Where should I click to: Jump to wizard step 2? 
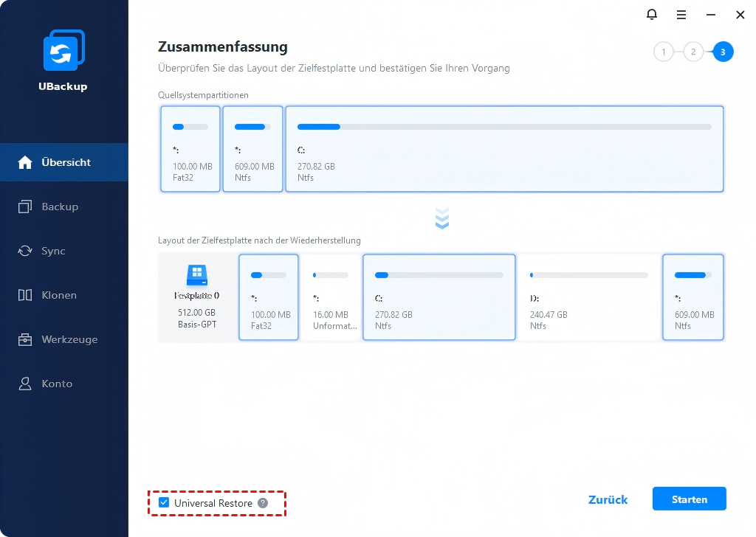tap(693, 52)
